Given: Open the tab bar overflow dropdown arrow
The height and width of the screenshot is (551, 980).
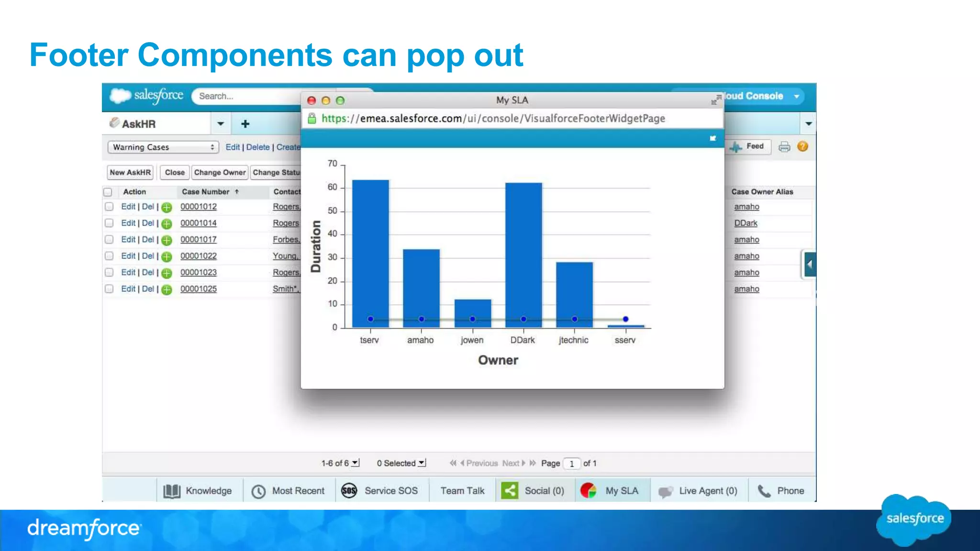Looking at the screenshot, I should [809, 124].
